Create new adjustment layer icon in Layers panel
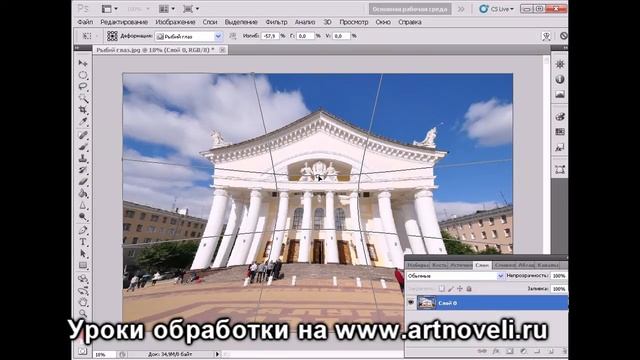This screenshot has height=360, width=640. [x=523, y=351]
